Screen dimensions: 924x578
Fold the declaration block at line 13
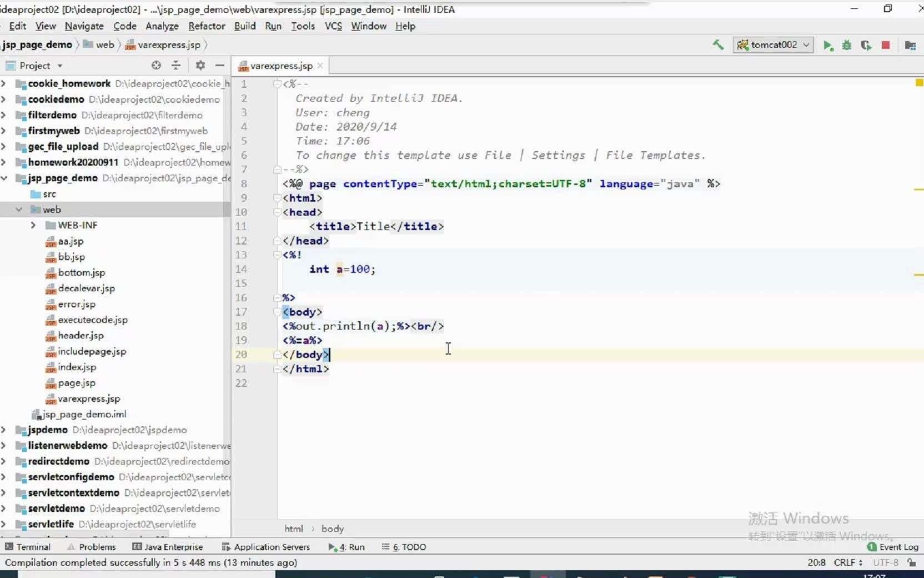point(277,255)
